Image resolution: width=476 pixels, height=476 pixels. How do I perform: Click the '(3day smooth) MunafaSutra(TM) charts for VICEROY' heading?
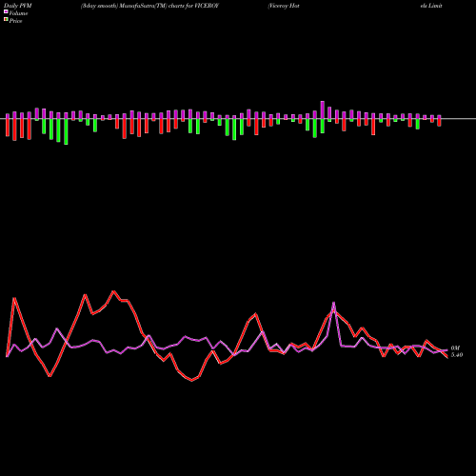(x=149, y=6)
